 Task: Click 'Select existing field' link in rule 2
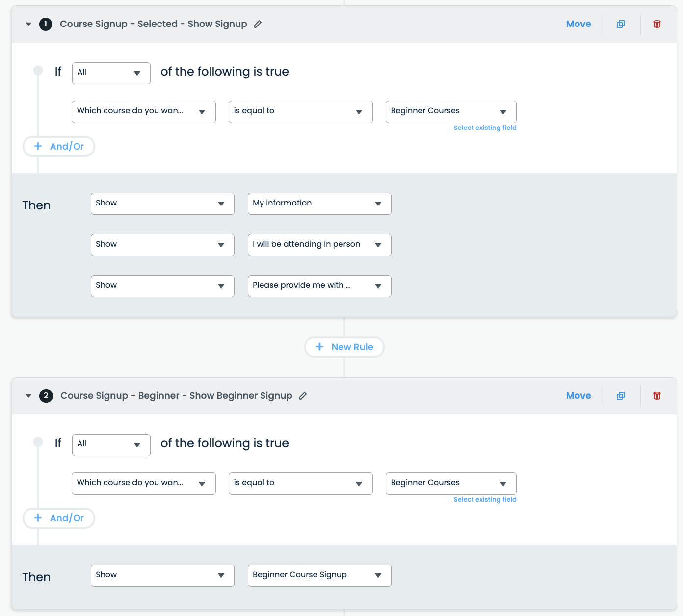point(485,500)
